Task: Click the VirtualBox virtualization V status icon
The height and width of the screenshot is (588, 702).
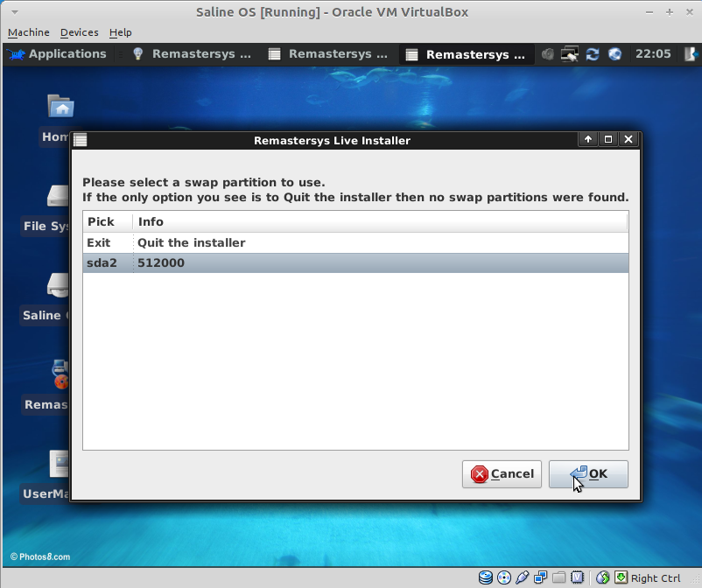Action: tap(577, 577)
